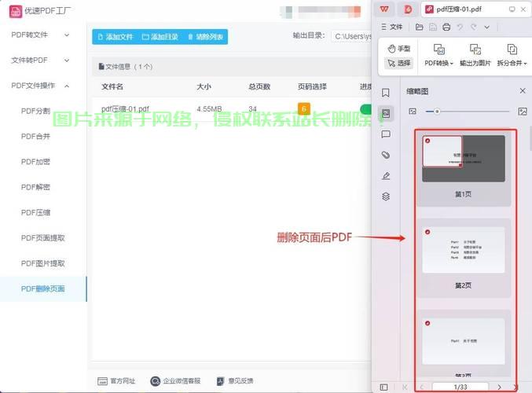Viewport: 532px width, 393px height.
Task: Click the redo icon in WPS toolbar
Action: [474, 27]
